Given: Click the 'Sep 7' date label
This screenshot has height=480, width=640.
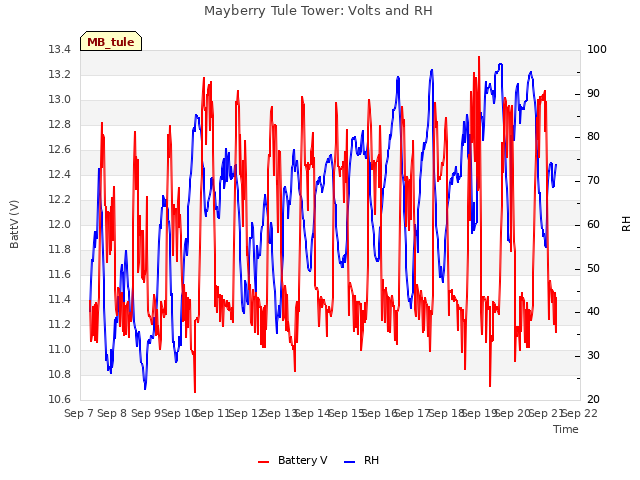Looking at the screenshot, I should [79, 414].
